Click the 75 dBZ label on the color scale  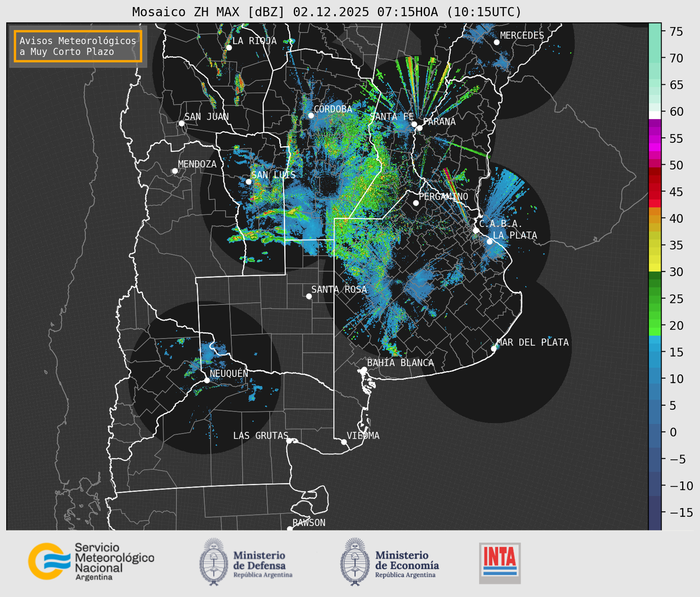pos(676,32)
